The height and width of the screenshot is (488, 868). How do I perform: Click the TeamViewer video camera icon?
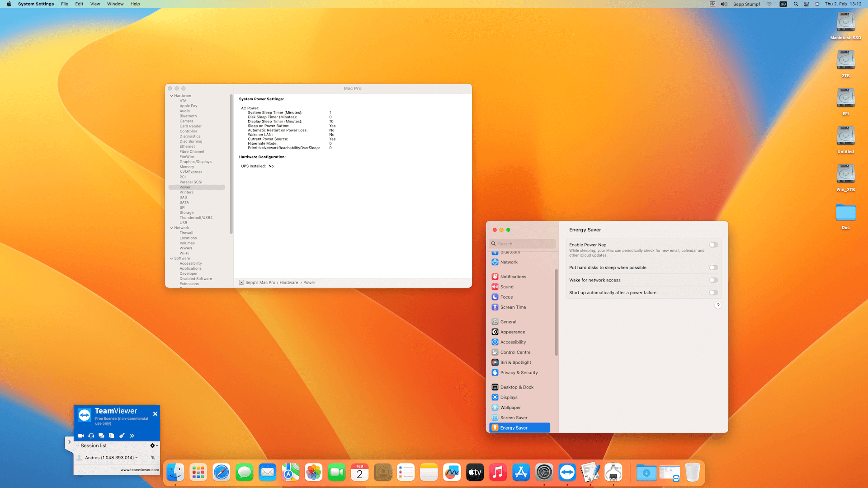[x=81, y=436]
